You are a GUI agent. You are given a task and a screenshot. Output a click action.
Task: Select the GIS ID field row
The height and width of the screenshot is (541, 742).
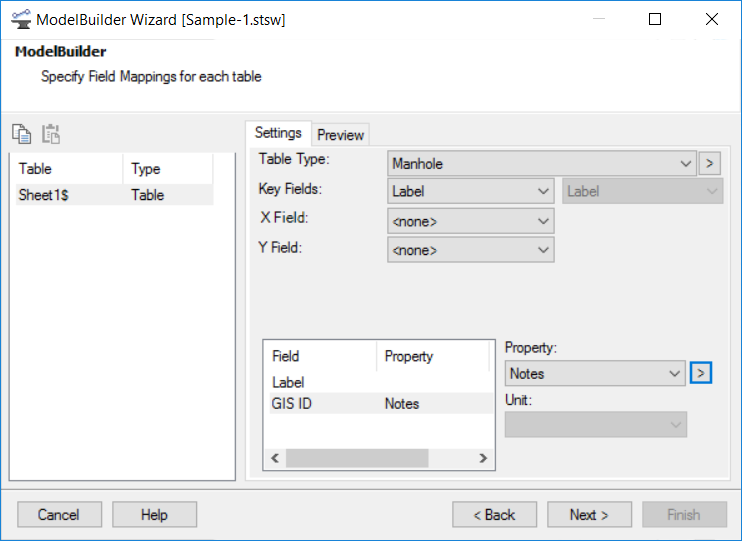coord(380,403)
